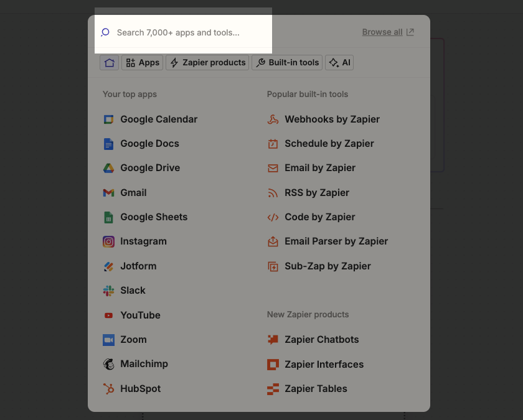
Task: Switch to the Built-in tools tab
Action: point(287,63)
